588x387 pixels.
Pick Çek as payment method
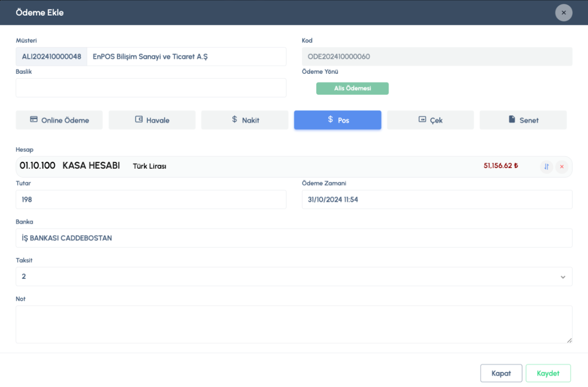point(430,120)
